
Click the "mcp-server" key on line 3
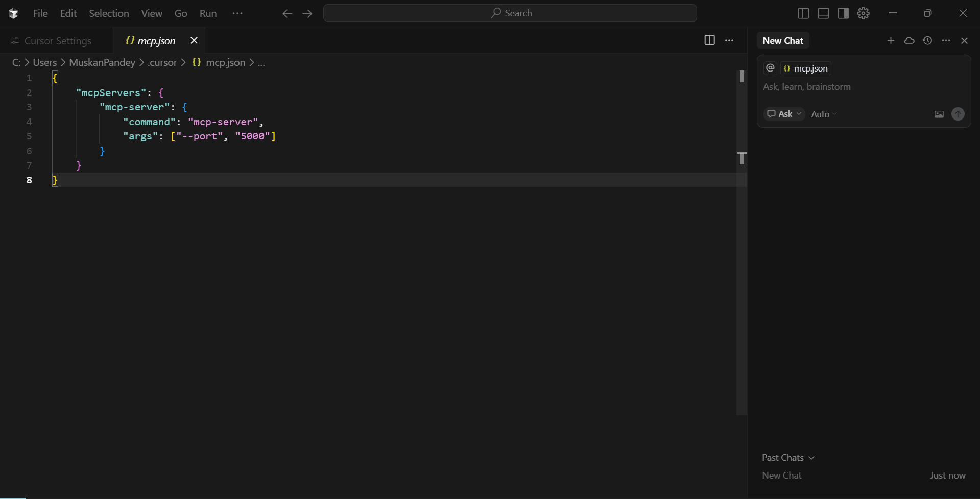(x=134, y=107)
